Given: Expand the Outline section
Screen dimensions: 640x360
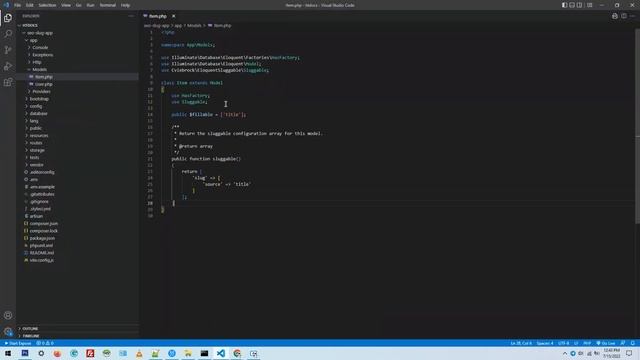Looking at the screenshot, I should (30, 329).
